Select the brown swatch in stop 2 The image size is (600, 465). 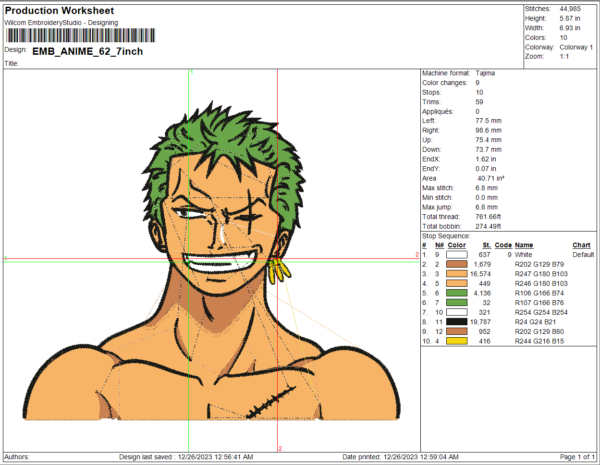pyautogui.click(x=457, y=264)
